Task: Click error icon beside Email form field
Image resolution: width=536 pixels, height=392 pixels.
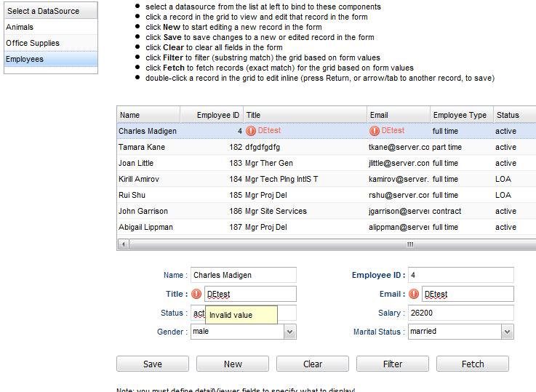Action: click(x=414, y=295)
